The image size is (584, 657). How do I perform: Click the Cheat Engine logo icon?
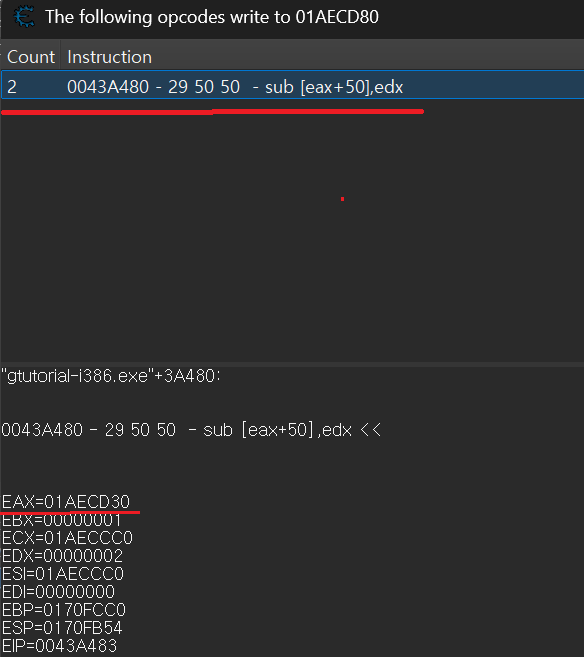pos(24,17)
